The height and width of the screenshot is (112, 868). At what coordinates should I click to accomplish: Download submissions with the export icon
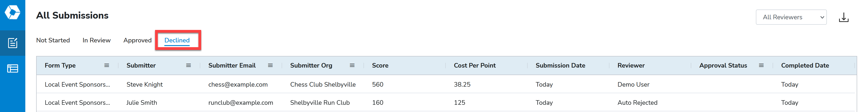tap(843, 17)
